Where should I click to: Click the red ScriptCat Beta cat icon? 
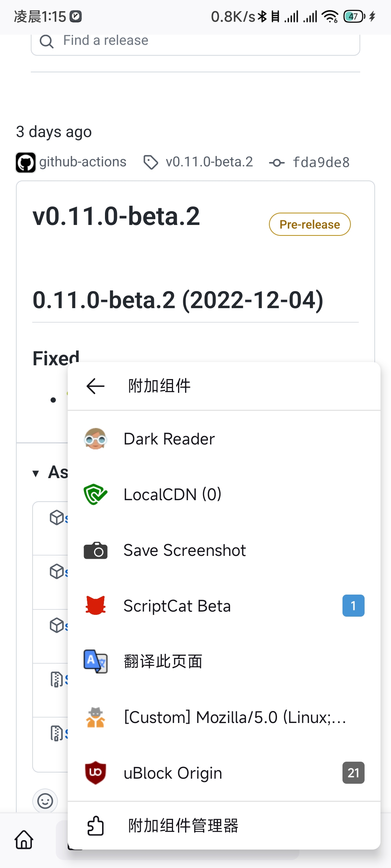pyautogui.click(x=95, y=606)
